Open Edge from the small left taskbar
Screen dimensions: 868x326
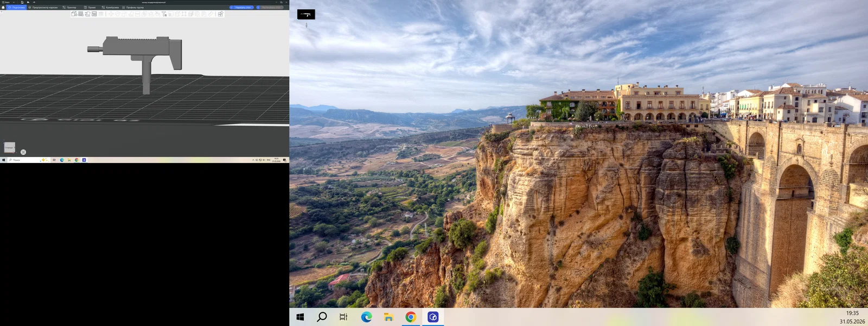[x=62, y=160]
